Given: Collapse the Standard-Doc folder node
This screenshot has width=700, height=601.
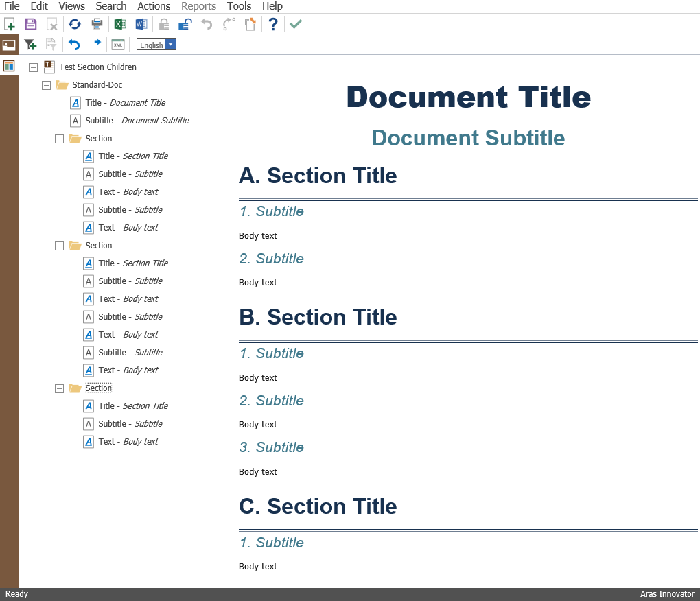Looking at the screenshot, I should (x=47, y=85).
